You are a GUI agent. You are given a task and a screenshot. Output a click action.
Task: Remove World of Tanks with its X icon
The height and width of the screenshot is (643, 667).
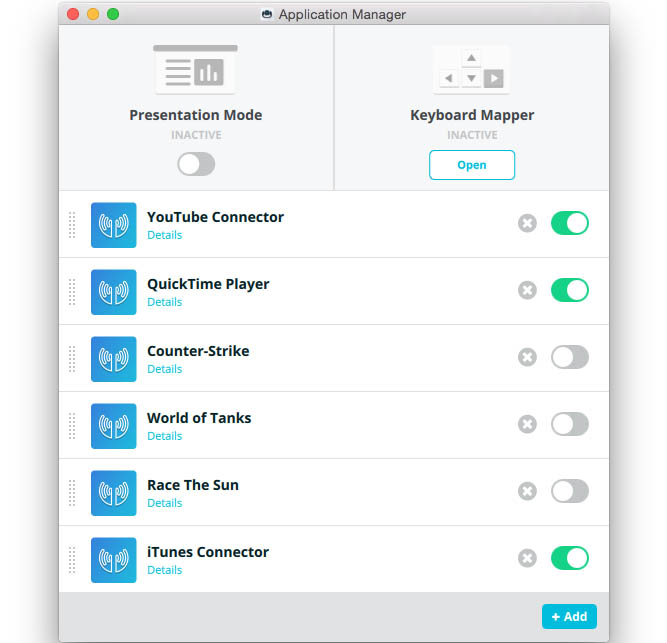tap(527, 424)
